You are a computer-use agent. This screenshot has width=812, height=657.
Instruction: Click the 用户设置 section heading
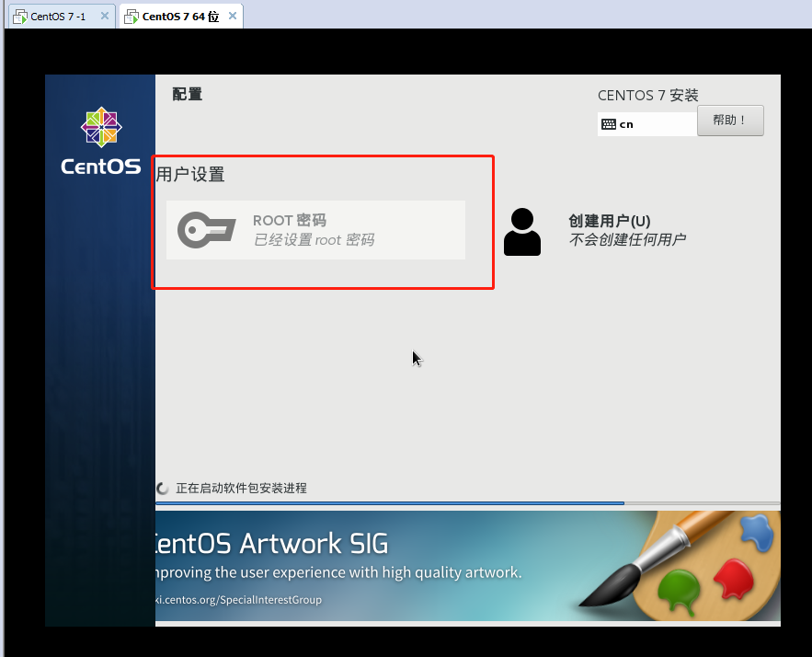[x=190, y=175]
